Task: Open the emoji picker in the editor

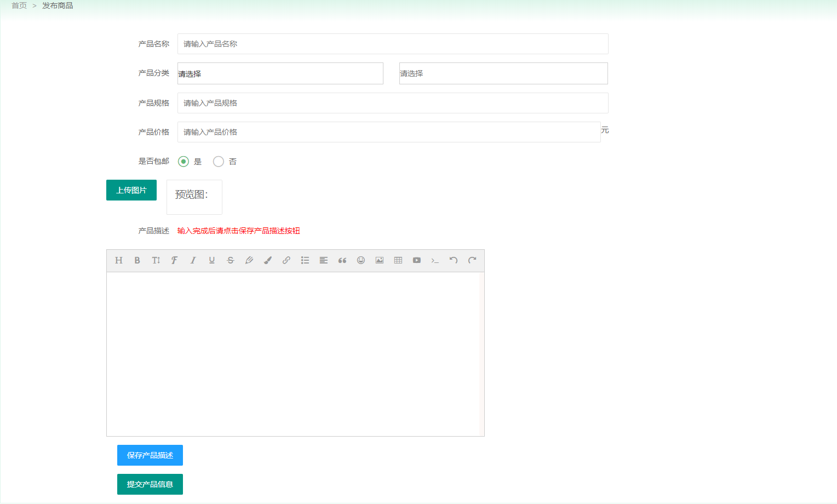Action: pyautogui.click(x=361, y=260)
